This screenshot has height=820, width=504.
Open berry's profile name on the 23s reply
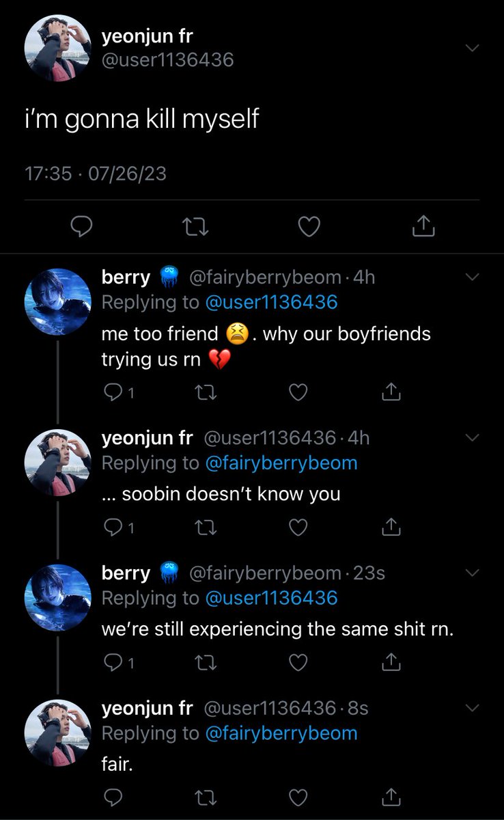tap(126, 573)
